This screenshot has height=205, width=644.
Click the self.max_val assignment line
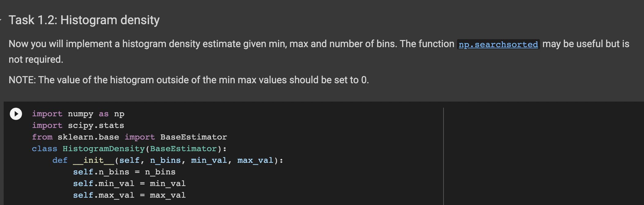coord(129,195)
